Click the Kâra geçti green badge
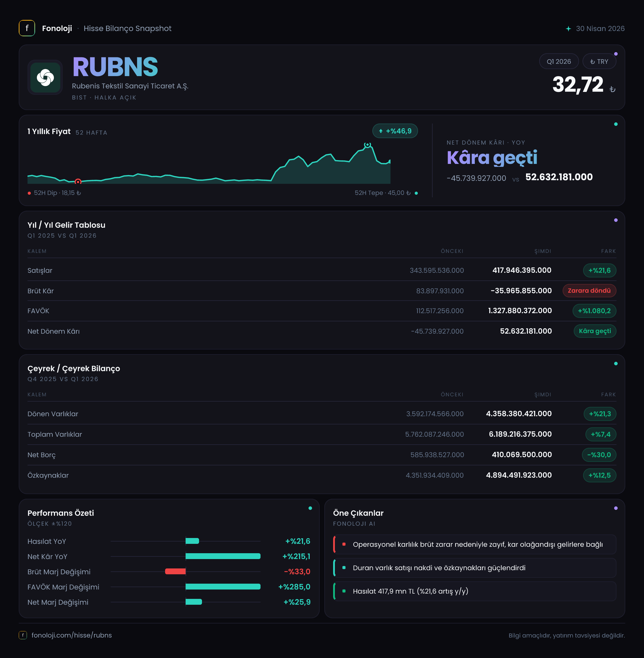 (595, 331)
